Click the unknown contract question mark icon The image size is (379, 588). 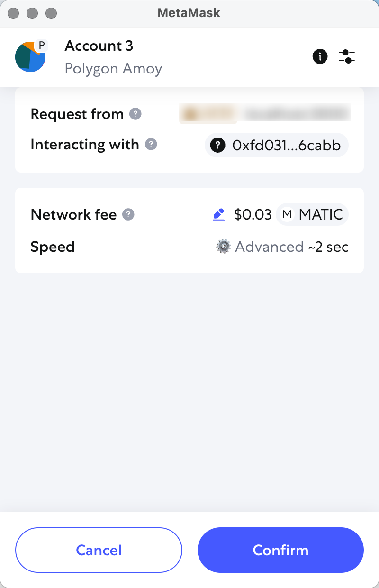pos(217,145)
